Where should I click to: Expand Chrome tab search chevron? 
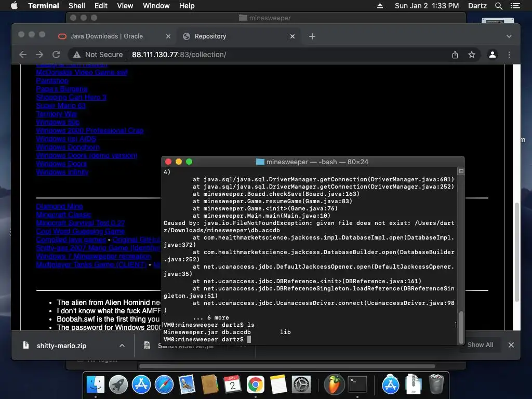[509, 36]
